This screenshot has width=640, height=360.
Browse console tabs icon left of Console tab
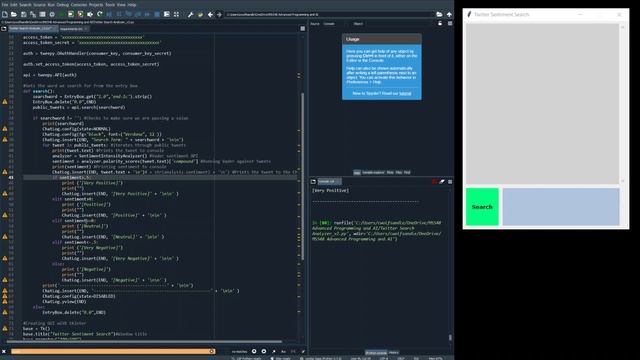pyautogui.click(x=313, y=182)
